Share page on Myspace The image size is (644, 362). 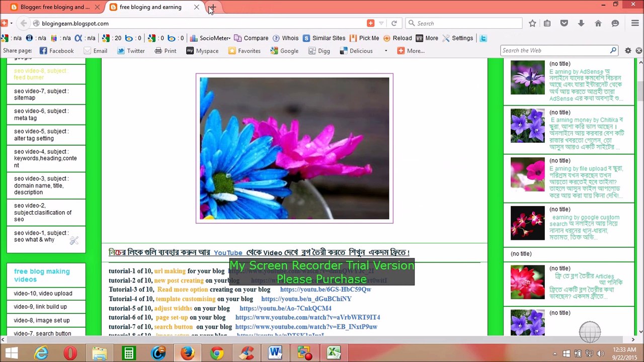click(202, 51)
